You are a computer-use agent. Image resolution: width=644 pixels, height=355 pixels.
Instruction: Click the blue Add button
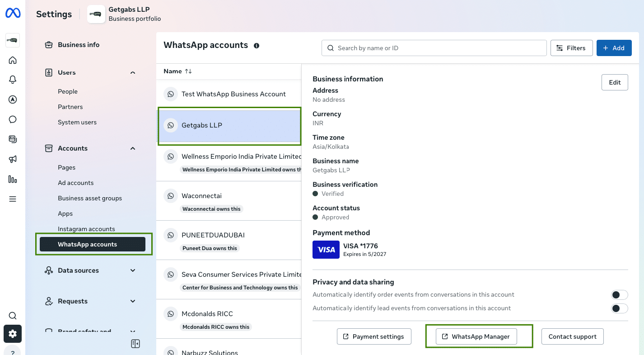pyautogui.click(x=614, y=48)
